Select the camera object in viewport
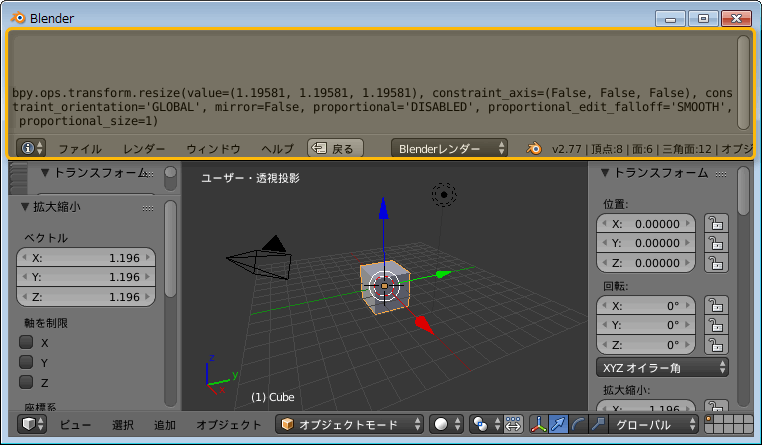762x445 pixels. click(260, 259)
